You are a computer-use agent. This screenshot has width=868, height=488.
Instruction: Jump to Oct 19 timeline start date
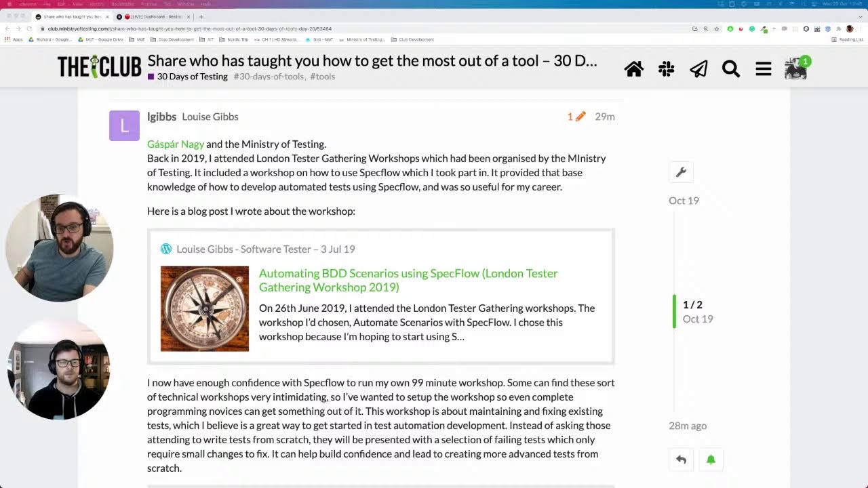point(684,201)
